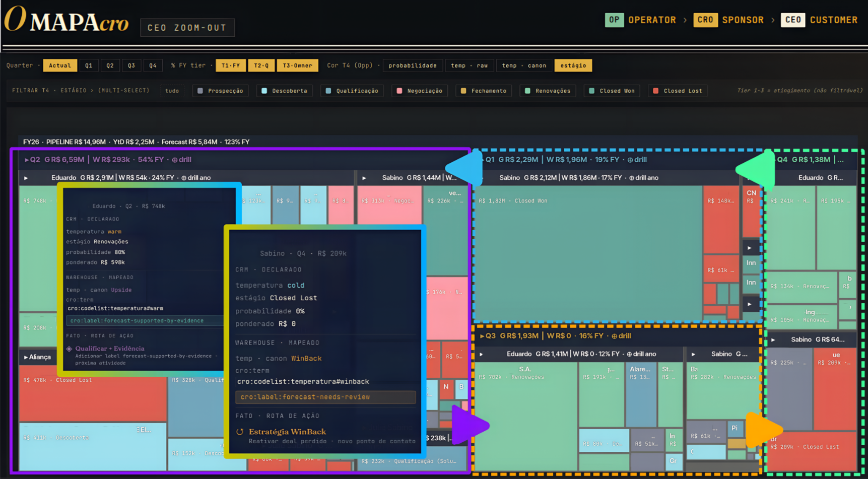Toggle the T3·Owner tier option

point(297,65)
